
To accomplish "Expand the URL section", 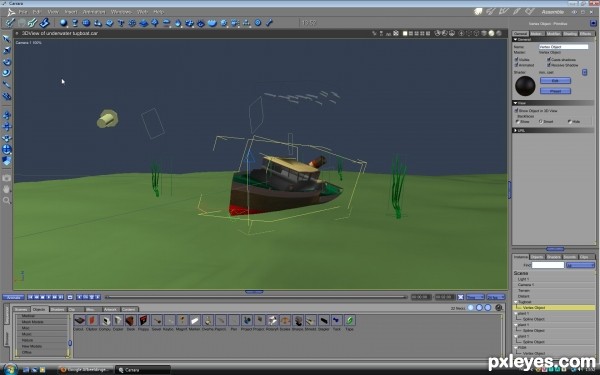I will coord(515,130).
